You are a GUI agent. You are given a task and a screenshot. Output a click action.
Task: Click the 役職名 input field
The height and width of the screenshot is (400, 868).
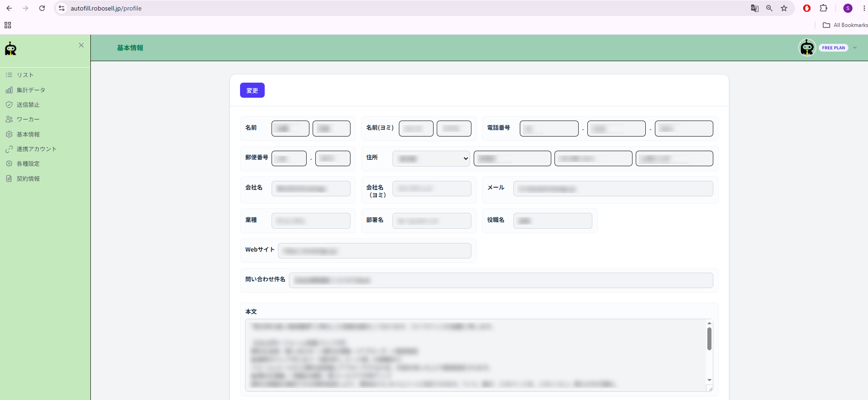pos(553,221)
